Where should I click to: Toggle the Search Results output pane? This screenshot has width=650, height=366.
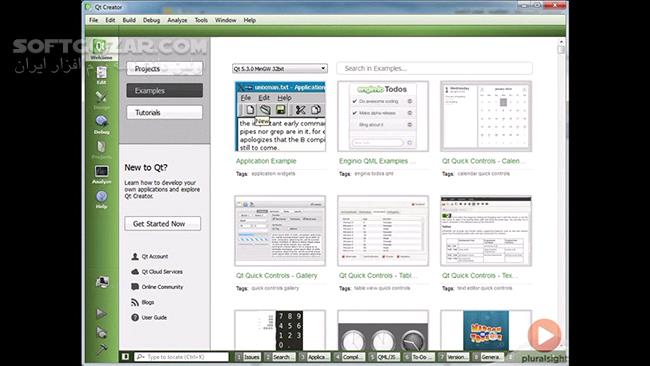[280, 357]
